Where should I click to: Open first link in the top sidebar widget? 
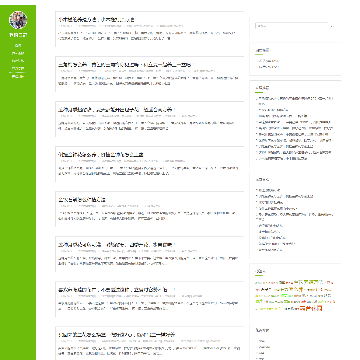tap(268, 61)
